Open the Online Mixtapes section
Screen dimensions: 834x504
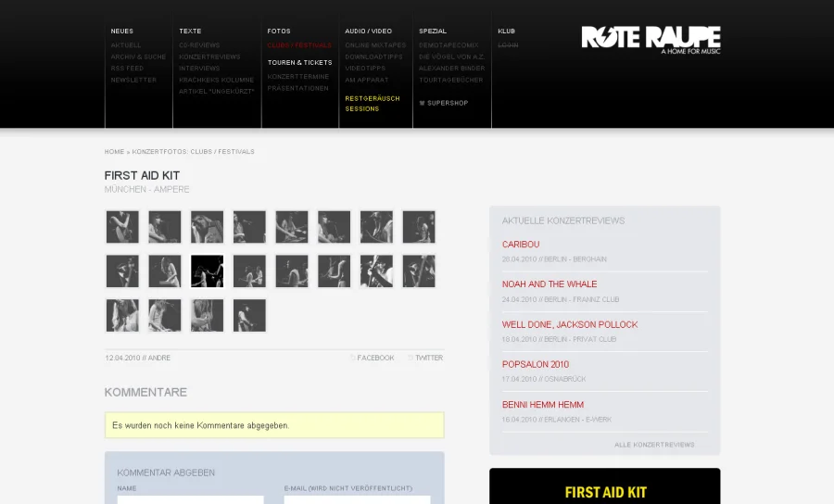(375, 45)
